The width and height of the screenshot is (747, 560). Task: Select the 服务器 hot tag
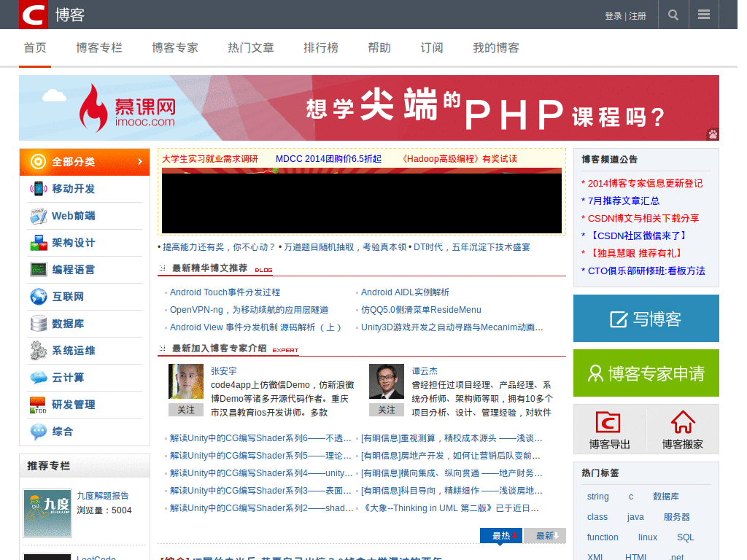click(x=676, y=517)
